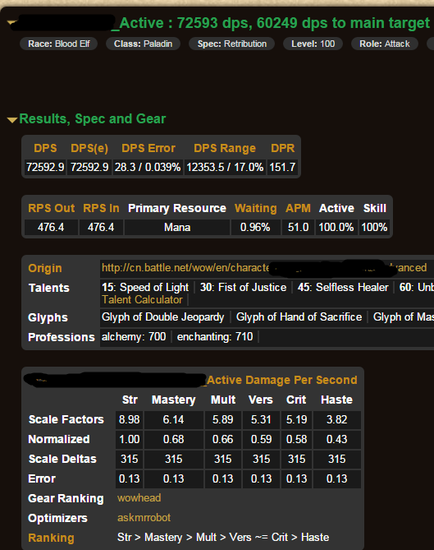Image resolution: width=434 pixels, height=550 pixels.
Task: Collapse the Results, Spec and Gear section
Action: pyautogui.click(x=12, y=120)
